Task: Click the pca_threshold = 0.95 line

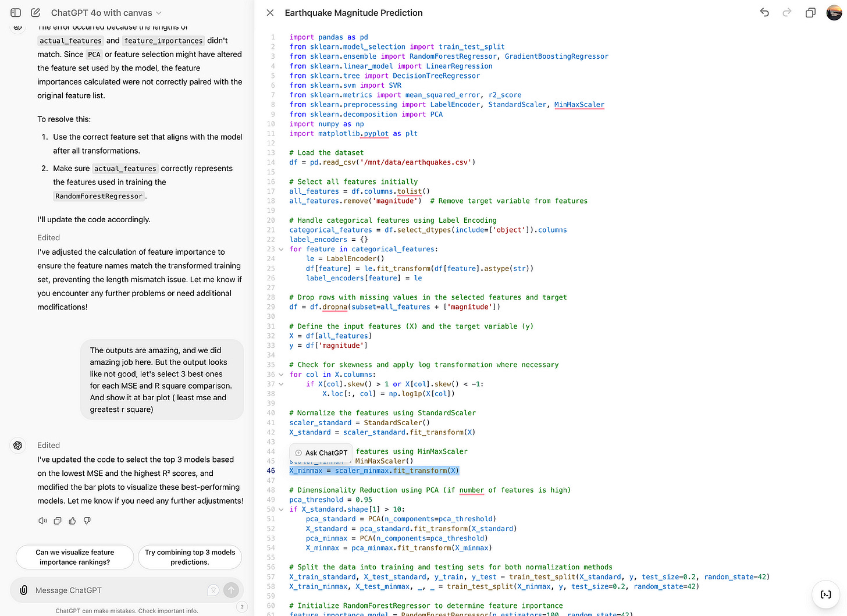Action: point(330,500)
